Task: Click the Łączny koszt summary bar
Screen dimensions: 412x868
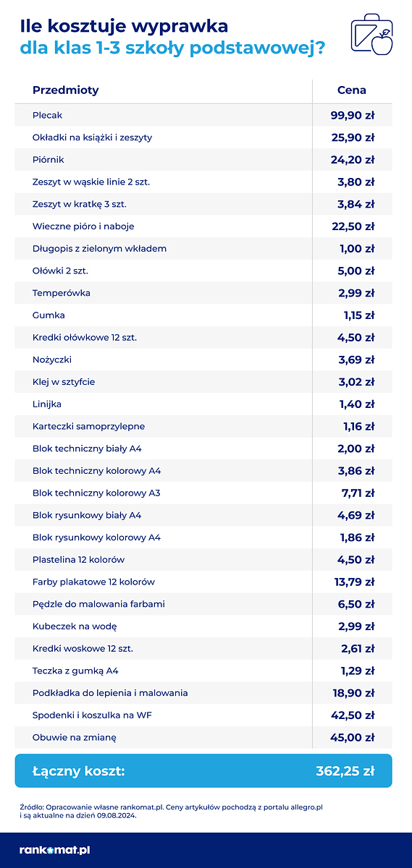Action: click(204, 771)
